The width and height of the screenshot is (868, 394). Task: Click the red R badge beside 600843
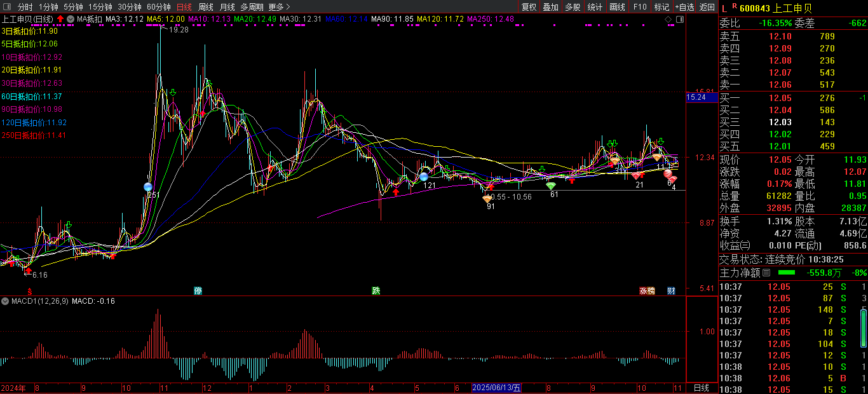[x=735, y=6]
